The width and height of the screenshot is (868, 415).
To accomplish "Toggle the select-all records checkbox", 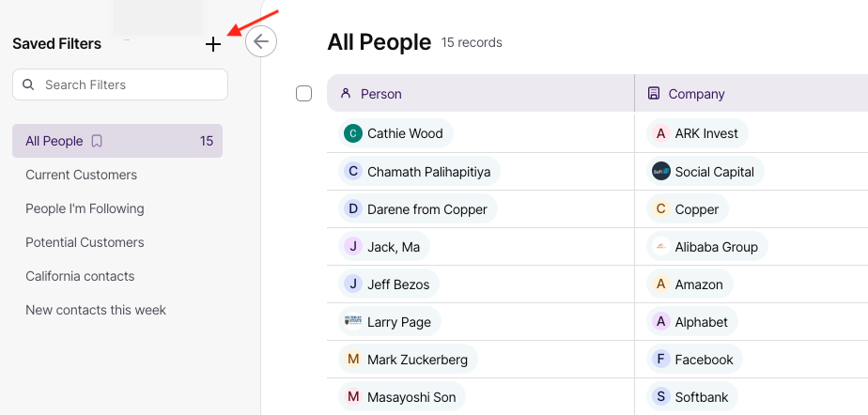I will (304, 94).
